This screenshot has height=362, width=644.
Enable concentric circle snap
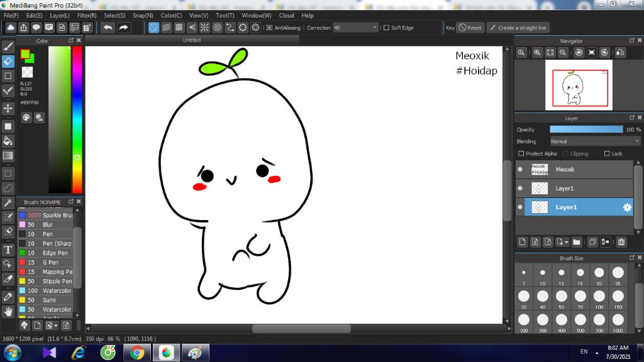[x=217, y=28]
